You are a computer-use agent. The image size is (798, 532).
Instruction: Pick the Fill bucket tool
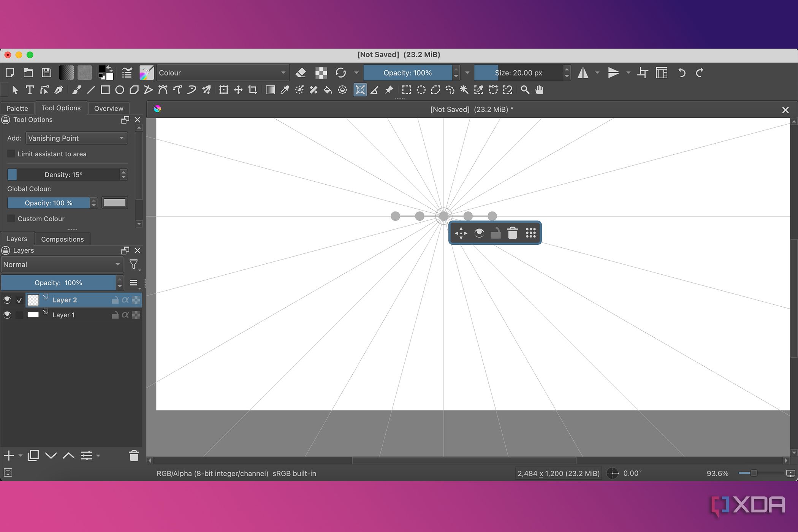(328, 90)
